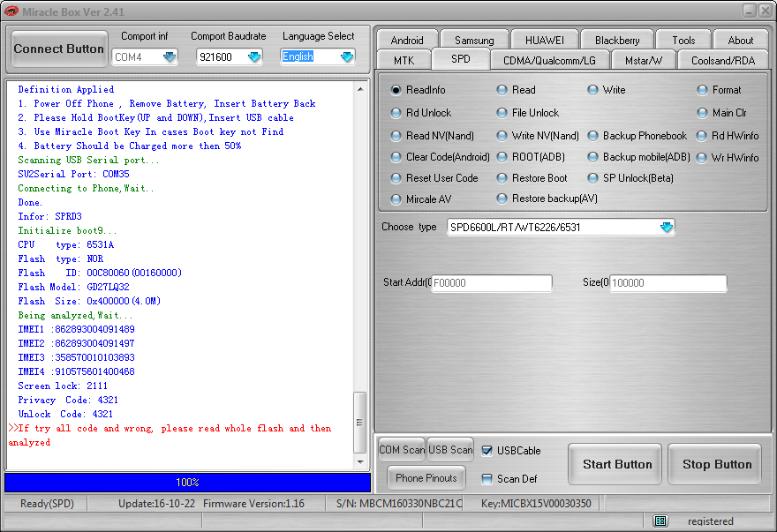Click the Flash Model: GD27LQ32 line
This screenshot has height=532, width=777.
click(x=73, y=287)
